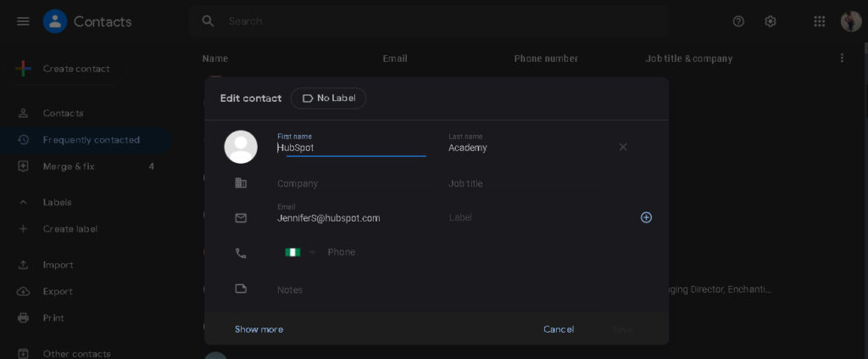Click the Create label plus icon

tap(23, 229)
